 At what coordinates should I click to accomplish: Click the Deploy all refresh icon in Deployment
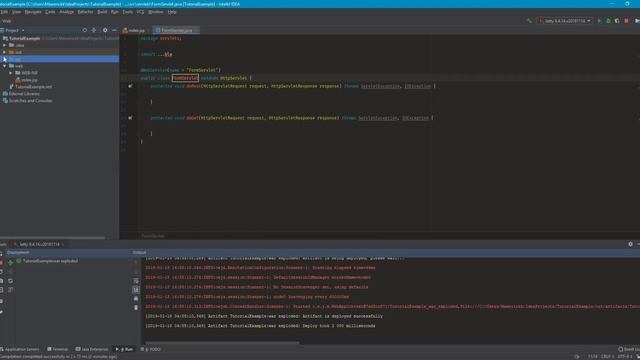[x=11, y=281]
